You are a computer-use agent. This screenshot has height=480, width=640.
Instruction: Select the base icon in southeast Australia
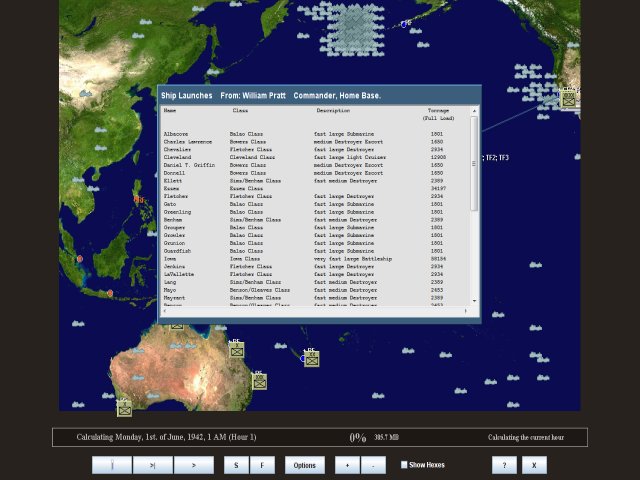[x=259, y=381]
